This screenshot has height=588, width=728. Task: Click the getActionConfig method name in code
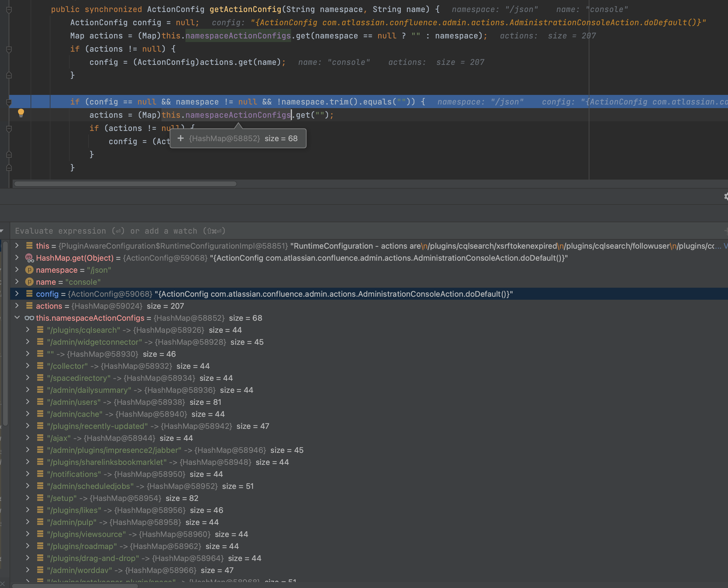(x=245, y=10)
